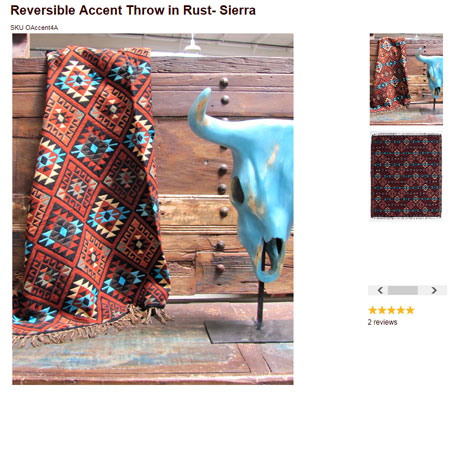Image resolution: width=450 pixels, height=450 pixels.
Task: Open the 2 reviews link
Action: [x=382, y=322]
